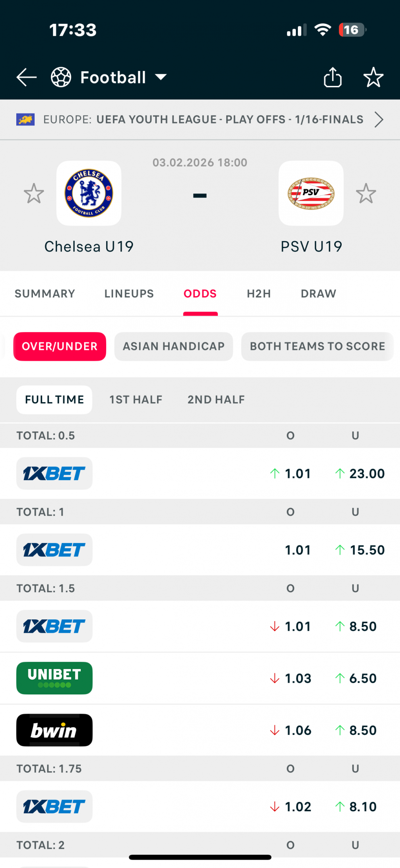Select Both Teams To Score market

(317, 346)
